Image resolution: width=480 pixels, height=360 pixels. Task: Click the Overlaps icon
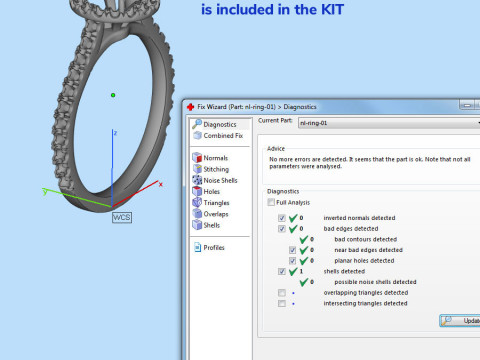(197, 214)
